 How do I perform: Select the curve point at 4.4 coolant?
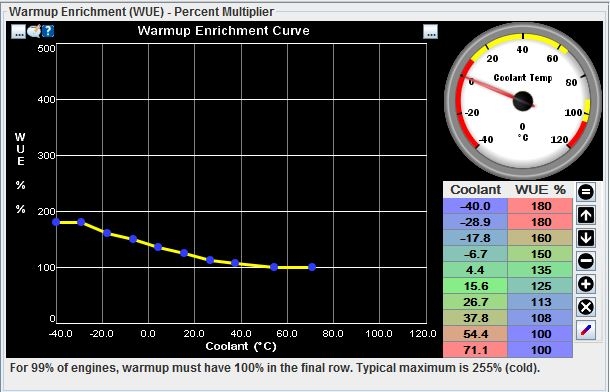158,247
